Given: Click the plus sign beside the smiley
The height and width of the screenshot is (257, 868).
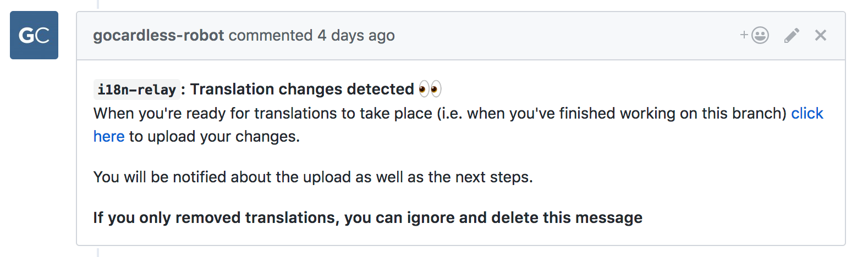Looking at the screenshot, I should (x=744, y=35).
